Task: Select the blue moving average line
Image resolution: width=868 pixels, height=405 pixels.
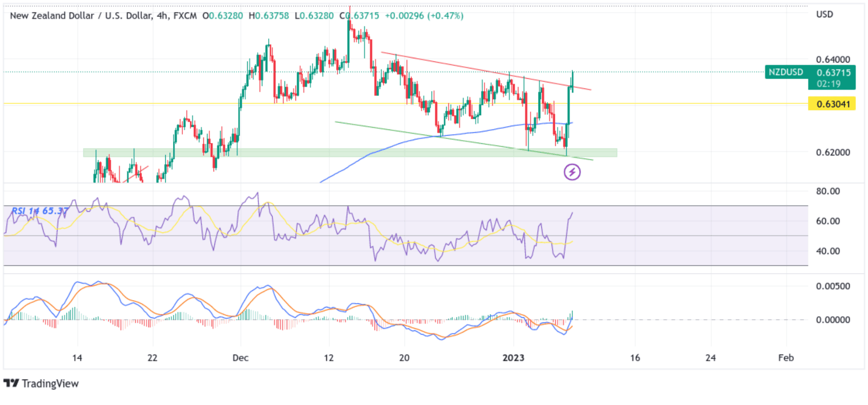Action: tap(446, 135)
